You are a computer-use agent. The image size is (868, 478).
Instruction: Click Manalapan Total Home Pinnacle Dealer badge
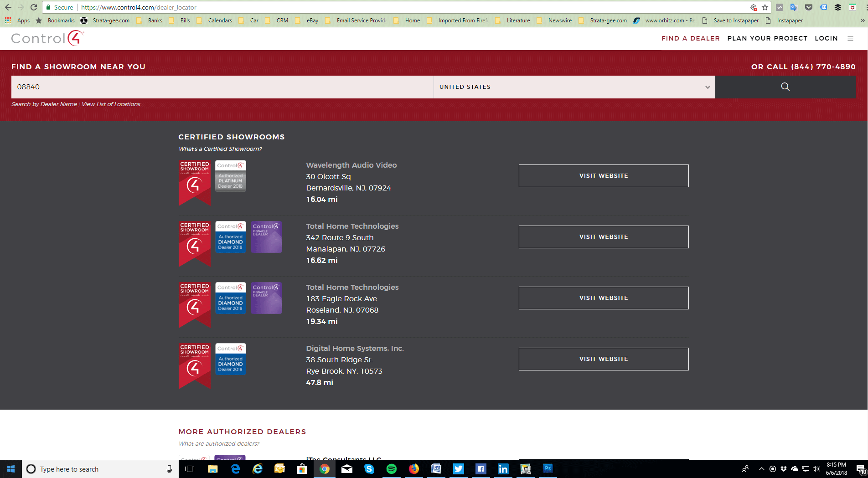pos(266,237)
